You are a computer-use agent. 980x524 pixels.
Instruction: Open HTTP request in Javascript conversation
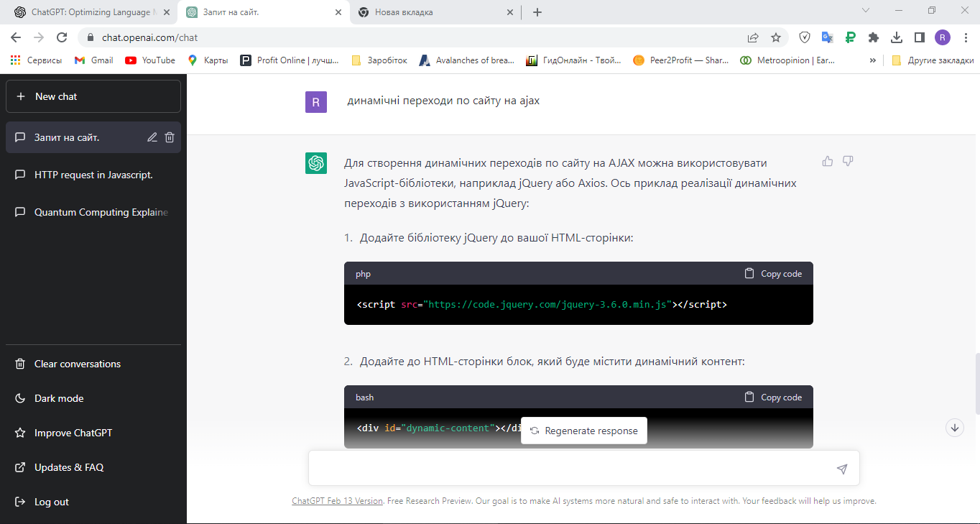[x=93, y=175]
